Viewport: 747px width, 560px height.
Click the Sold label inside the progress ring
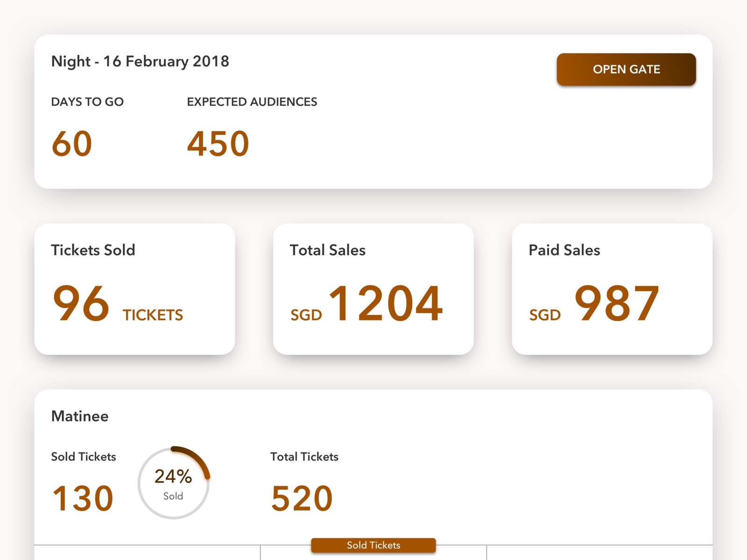[x=174, y=496]
